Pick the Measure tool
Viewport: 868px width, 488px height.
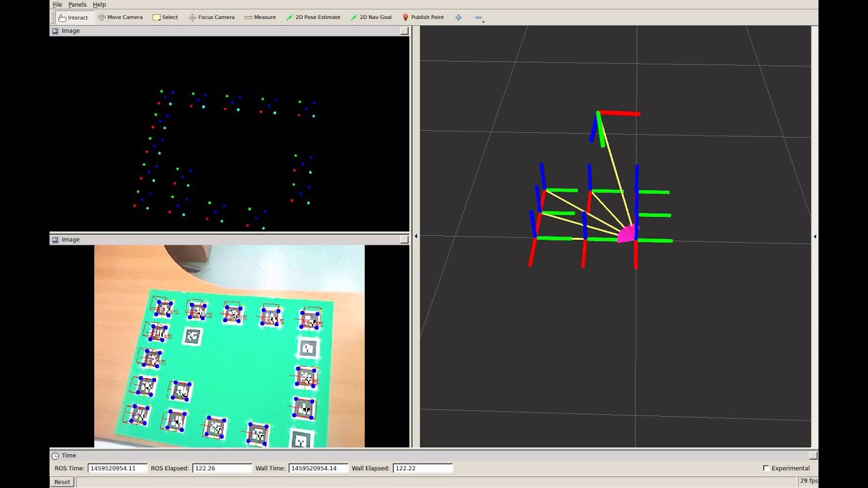[260, 18]
